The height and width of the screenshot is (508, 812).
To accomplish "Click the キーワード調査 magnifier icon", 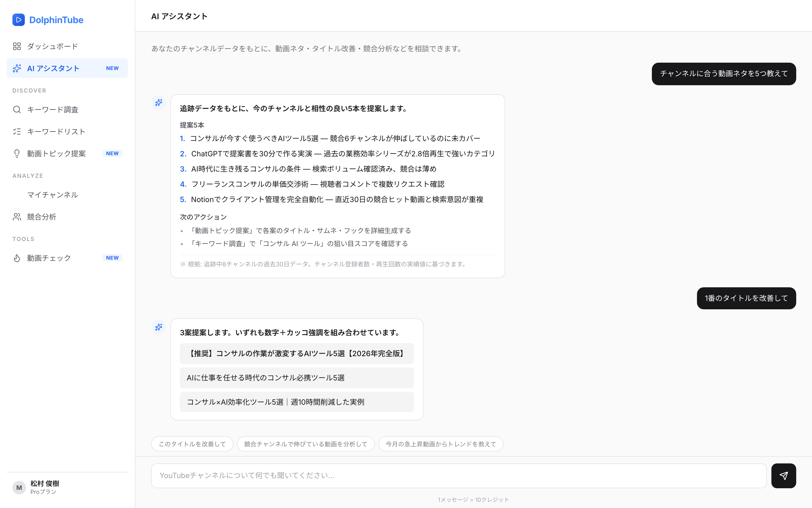I will point(17,110).
